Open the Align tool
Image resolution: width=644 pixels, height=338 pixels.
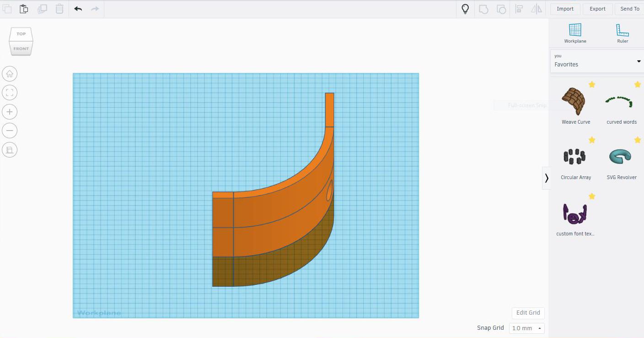(x=519, y=9)
